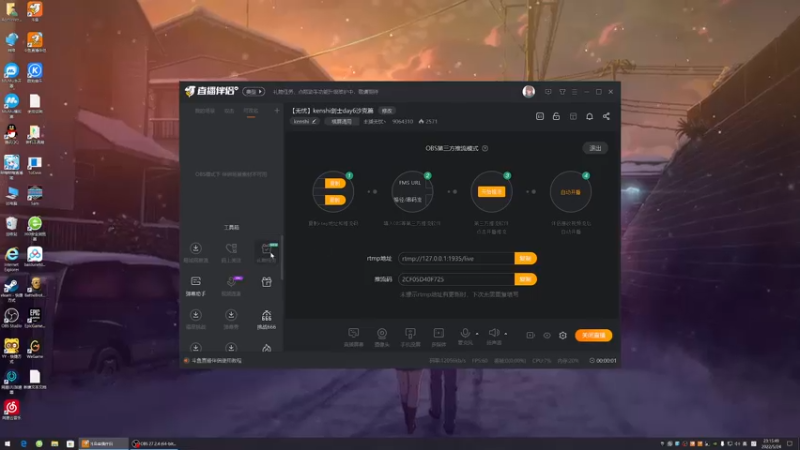Click the checklist tool with green new badge
Image resolution: width=800 pixels, height=450 pixels.
tap(266, 252)
